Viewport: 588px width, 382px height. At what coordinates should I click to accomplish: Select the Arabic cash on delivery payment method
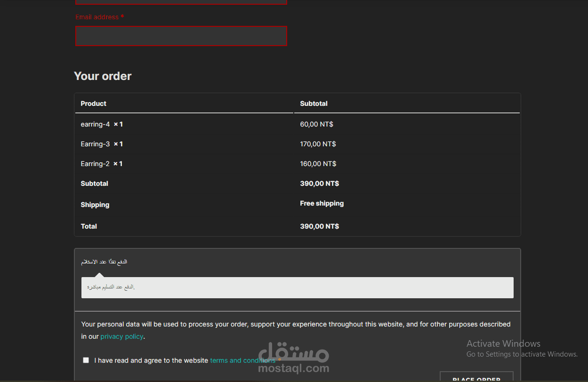(104, 262)
